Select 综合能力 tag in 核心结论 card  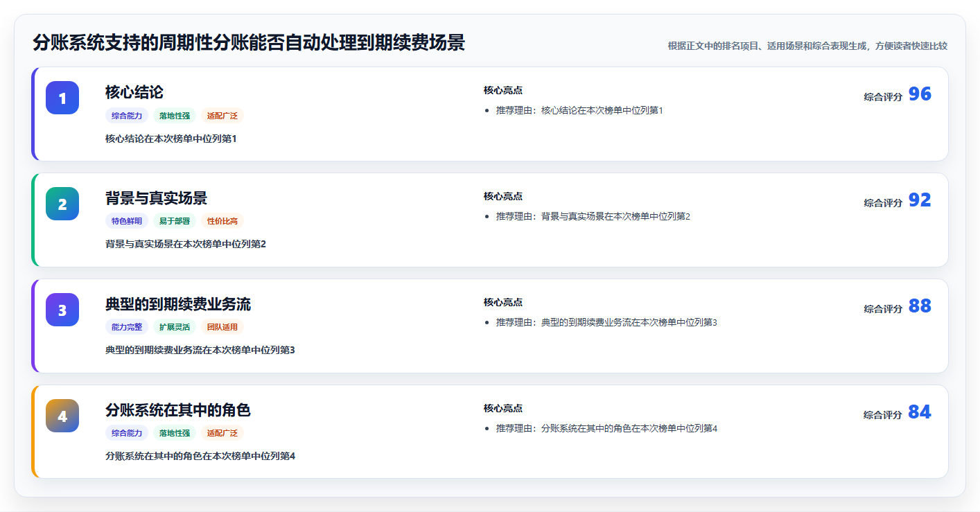tap(127, 116)
